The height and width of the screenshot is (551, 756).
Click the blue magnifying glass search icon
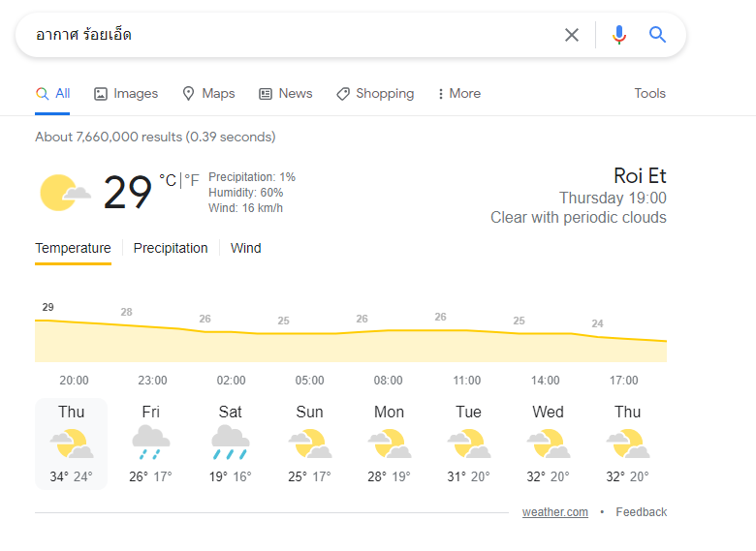(x=657, y=35)
